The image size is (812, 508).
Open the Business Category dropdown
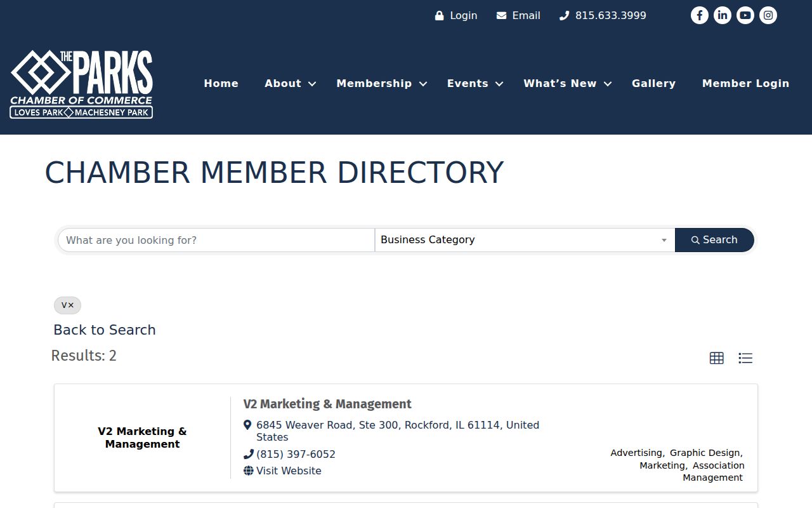click(525, 240)
